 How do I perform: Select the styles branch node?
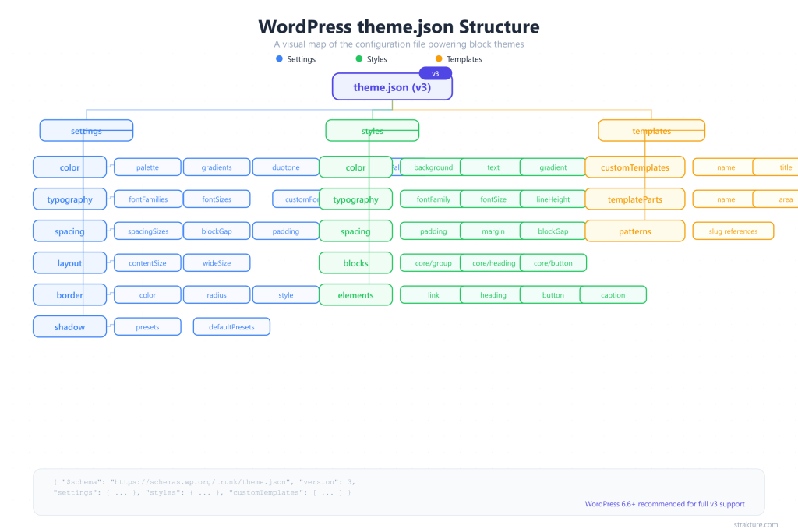[372, 131]
